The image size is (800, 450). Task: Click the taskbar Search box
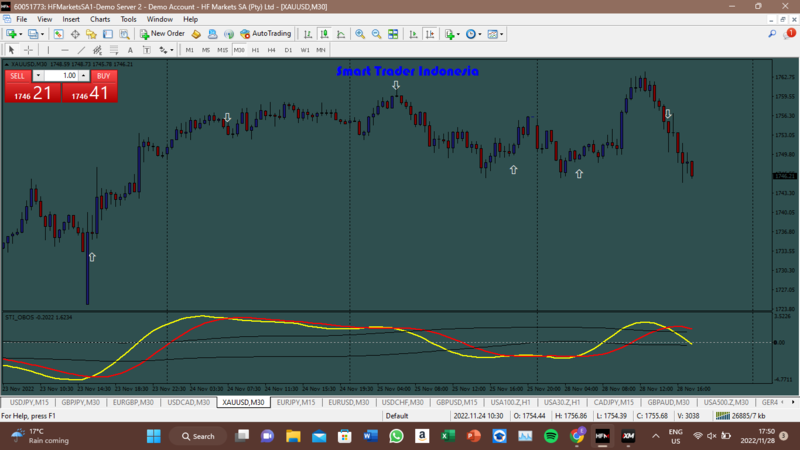[x=198, y=436]
